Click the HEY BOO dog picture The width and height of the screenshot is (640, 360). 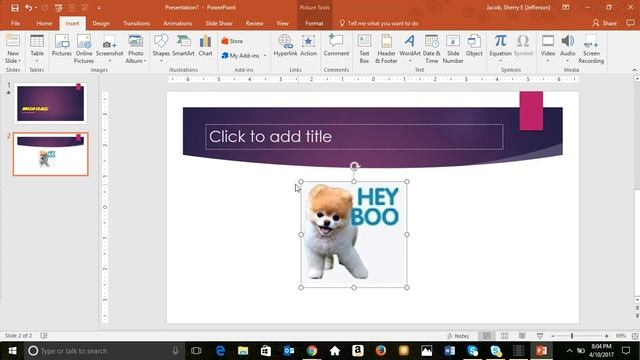click(354, 234)
